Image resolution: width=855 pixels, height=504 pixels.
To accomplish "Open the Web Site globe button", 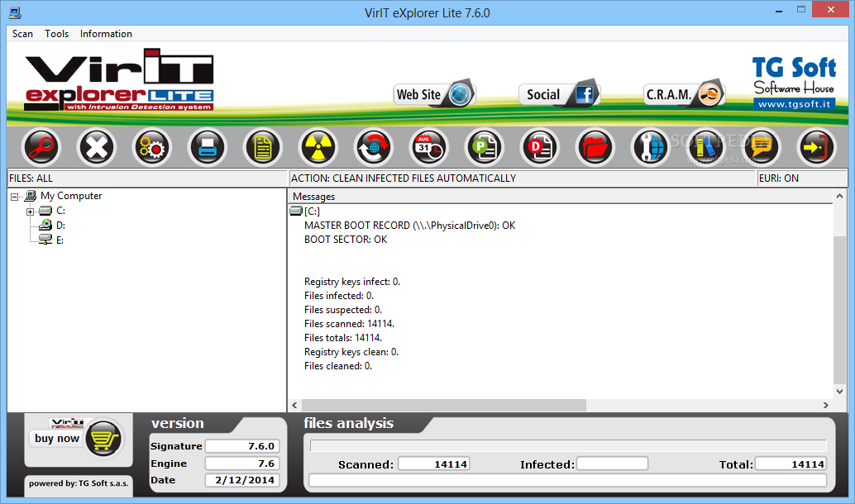I will pyautogui.click(x=435, y=94).
